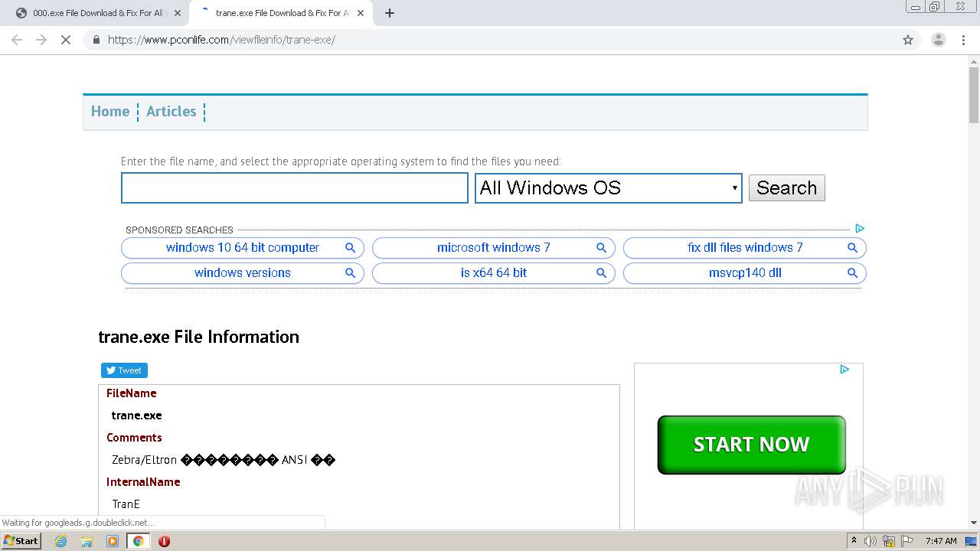
Task: Open sponsored search microsoft windows 7
Action: 494,248
